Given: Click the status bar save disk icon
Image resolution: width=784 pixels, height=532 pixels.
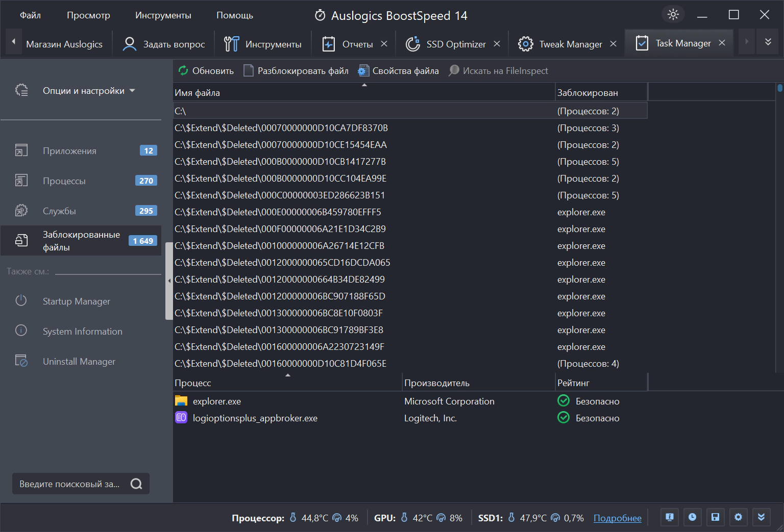Looking at the screenshot, I should [716, 517].
